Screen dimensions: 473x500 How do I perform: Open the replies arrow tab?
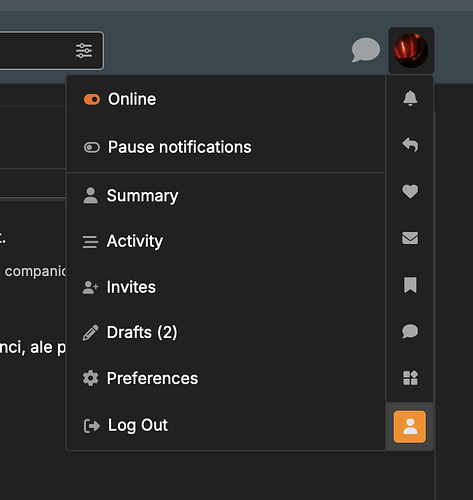click(x=410, y=145)
